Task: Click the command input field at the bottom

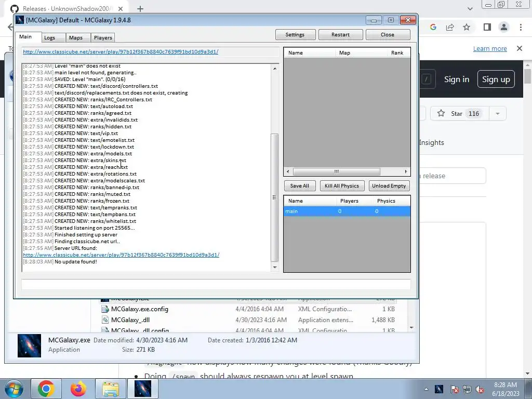Action: [x=216, y=284]
